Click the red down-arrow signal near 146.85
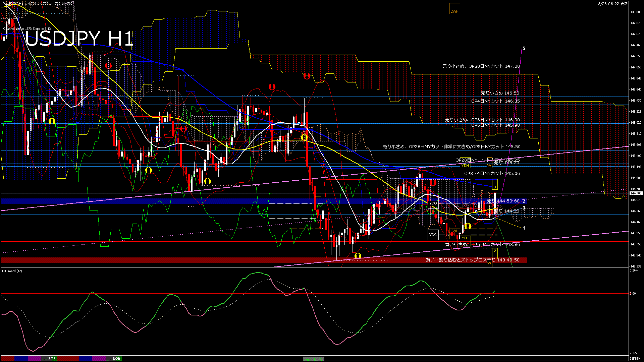Image resolution: width=644 pixels, height=362 pixels. (307, 76)
